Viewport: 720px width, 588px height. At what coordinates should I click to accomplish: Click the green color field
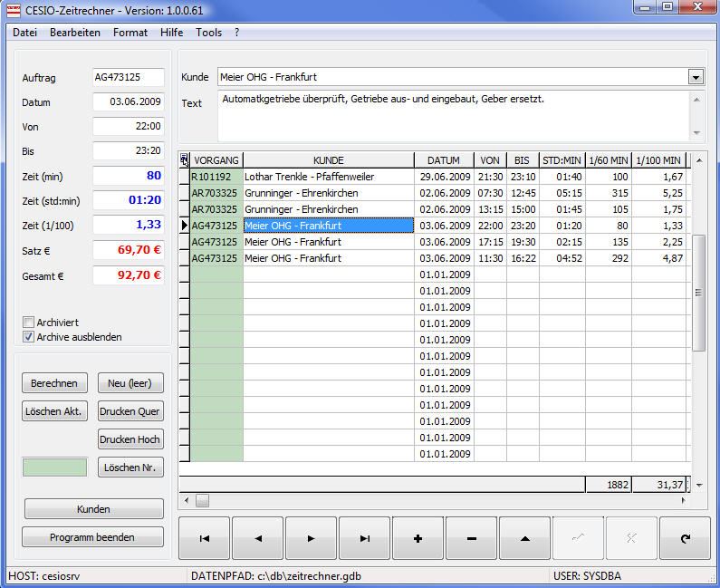[54, 468]
